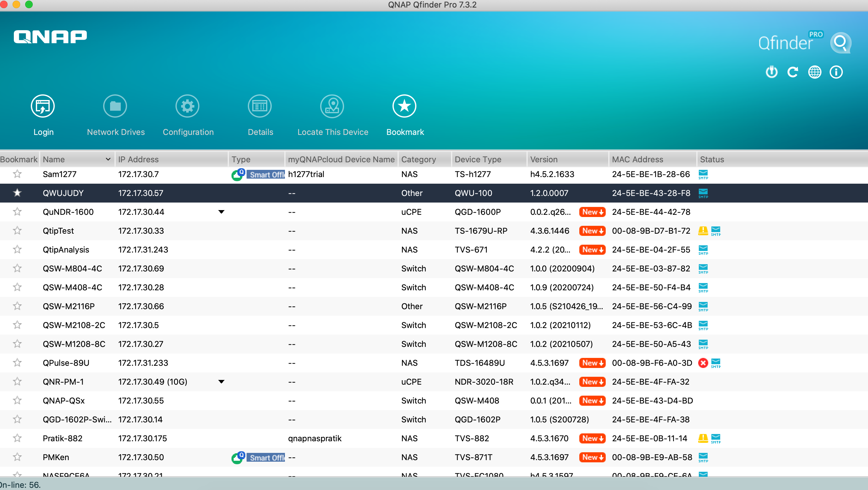
Task: Click Name column sort chevron
Action: (x=108, y=159)
